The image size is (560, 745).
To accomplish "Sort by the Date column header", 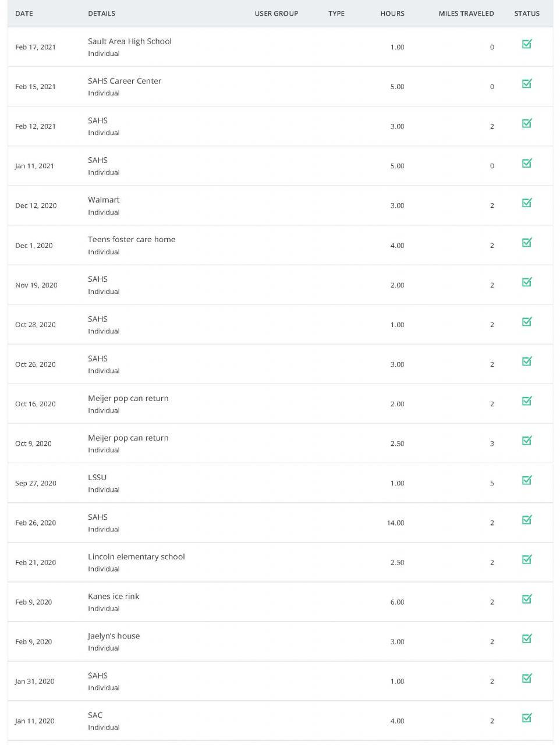I will [24, 13].
